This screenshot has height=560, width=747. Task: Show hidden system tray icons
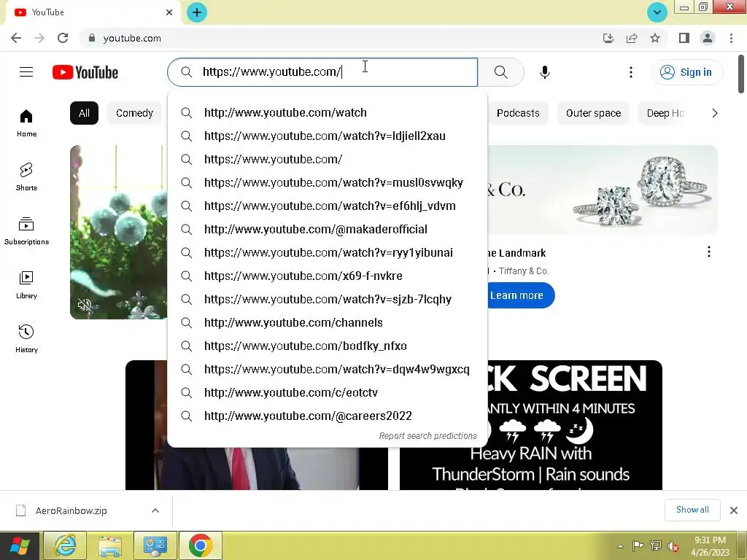(620, 545)
